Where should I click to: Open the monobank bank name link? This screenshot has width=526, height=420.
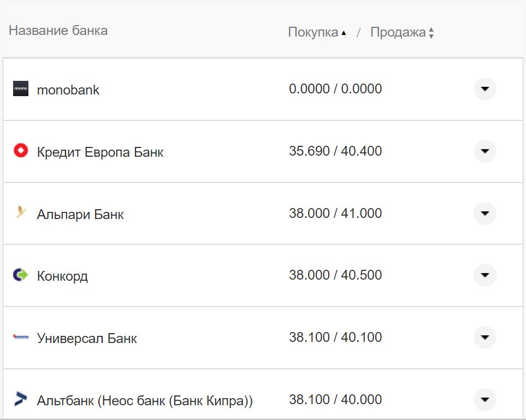(x=68, y=90)
